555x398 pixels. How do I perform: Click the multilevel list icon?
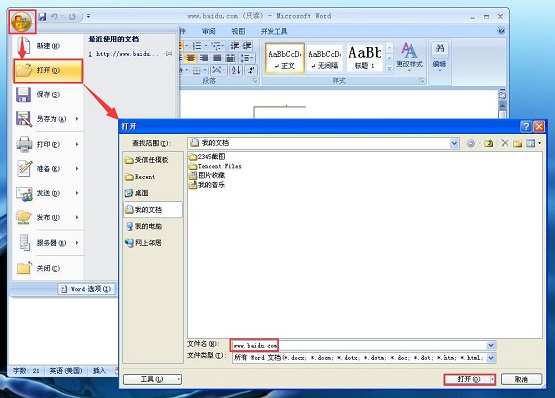(217, 46)
